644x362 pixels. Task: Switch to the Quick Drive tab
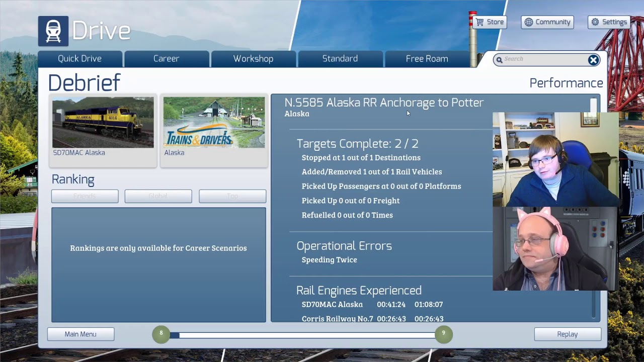pos(79,59)
